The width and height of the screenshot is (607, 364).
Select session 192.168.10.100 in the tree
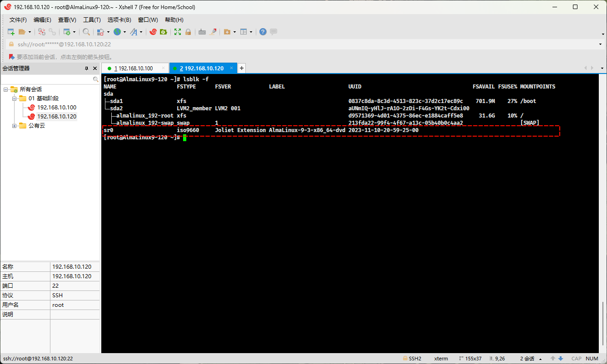56,108
